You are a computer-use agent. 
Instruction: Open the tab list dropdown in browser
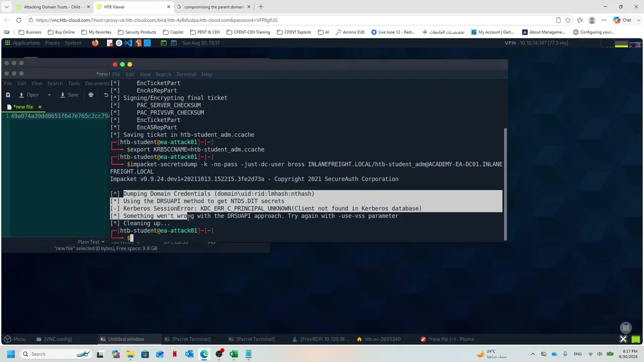coord(7,7)
